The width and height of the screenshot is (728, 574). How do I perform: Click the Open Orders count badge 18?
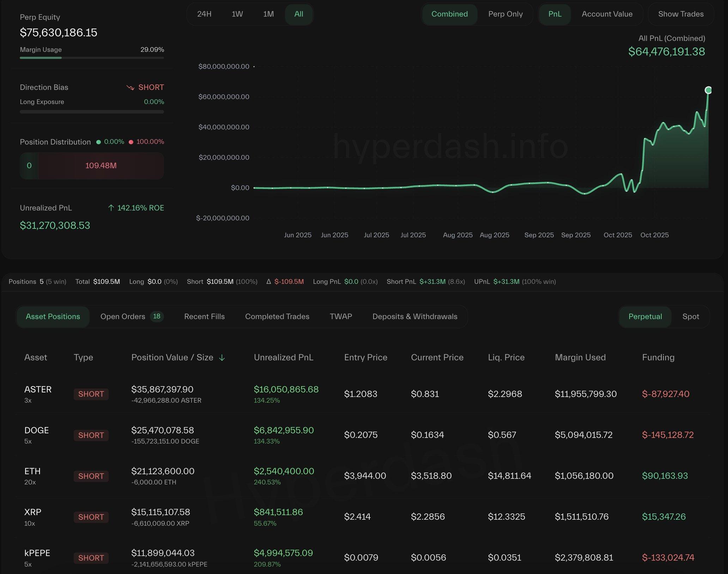[157, 316]
